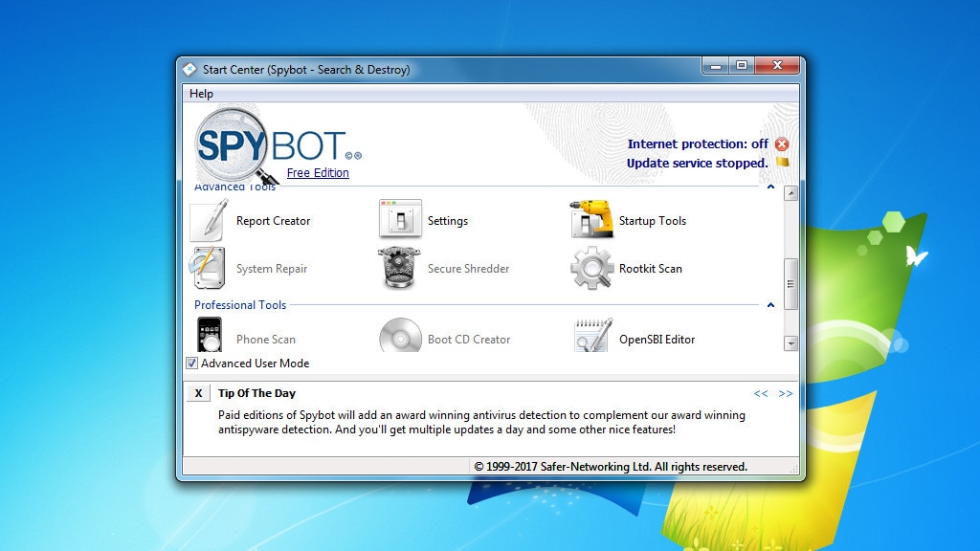The image size is (980, 551).
Task: Click the Internet protection red error icon
Action: [782, 144]
